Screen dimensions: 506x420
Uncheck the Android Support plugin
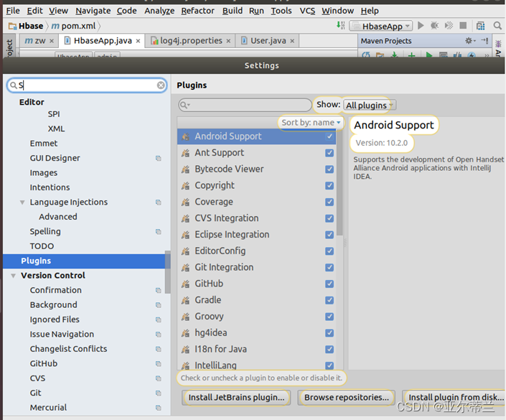click(329, 136)
